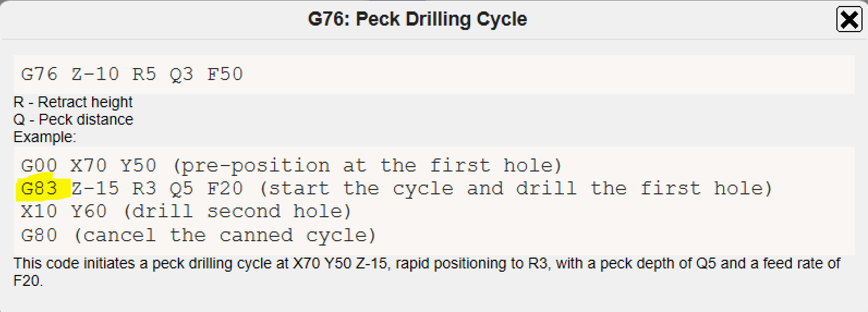Click the R5 parameter in syntax line
The height and width of the screenshot is (312, 868).
[144, 74]
